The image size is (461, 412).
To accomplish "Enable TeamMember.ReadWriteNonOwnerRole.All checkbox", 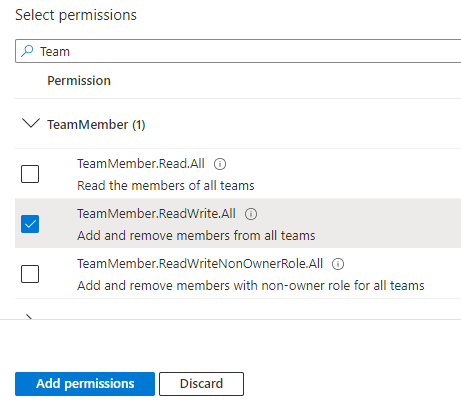I will pos(30,274).
